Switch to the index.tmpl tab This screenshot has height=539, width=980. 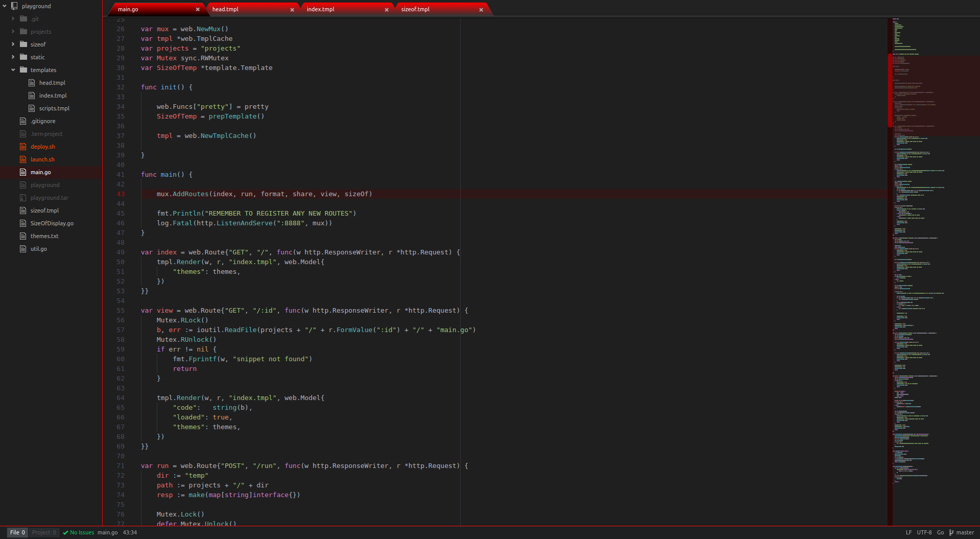coord(346,9)
